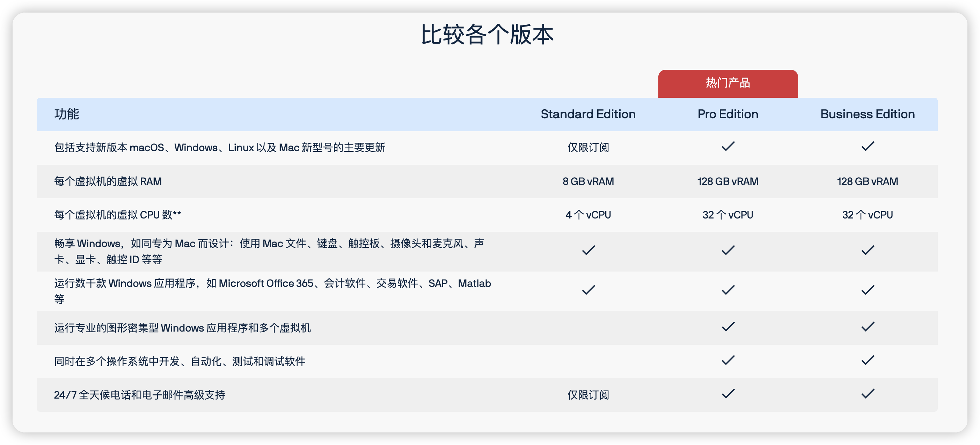Click Standard checkmark in 运行数千款 Windows 应用程序 row
The height and width of the screenshot is (445, 980).
pyautogui.click(x=588, y=290)
